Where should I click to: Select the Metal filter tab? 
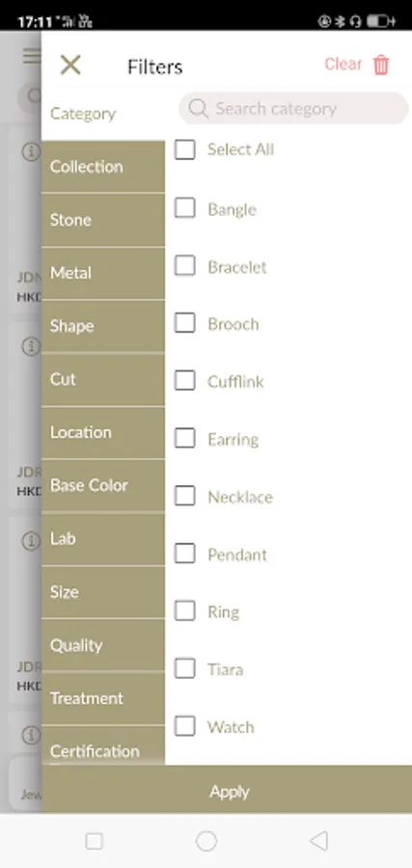click(103, 273)
